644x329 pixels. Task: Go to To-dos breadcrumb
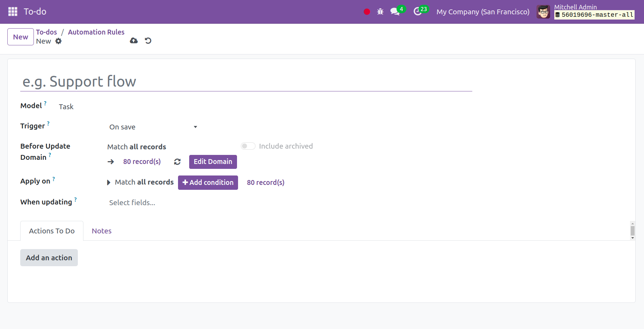click(x=46, y=32)
